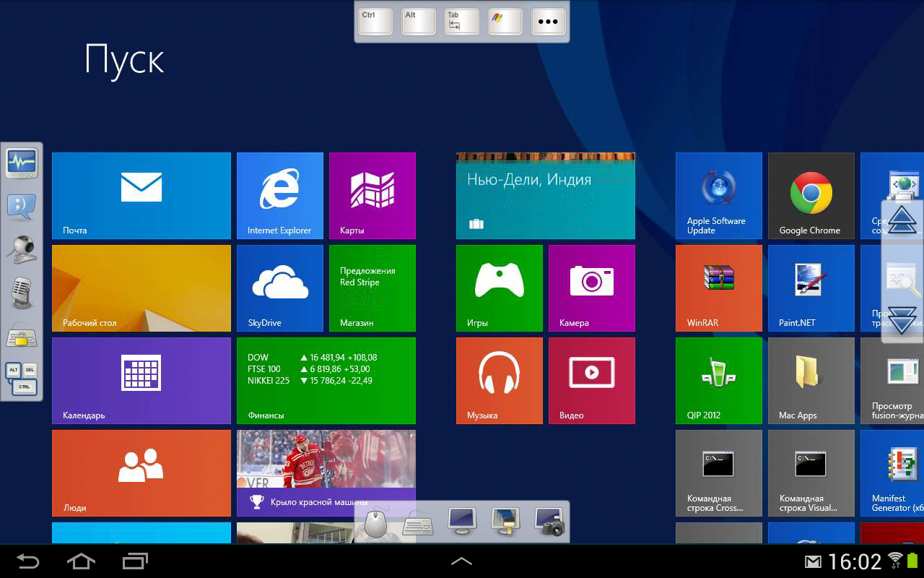Click the screenshot camera monitor icon

(549, 522)
